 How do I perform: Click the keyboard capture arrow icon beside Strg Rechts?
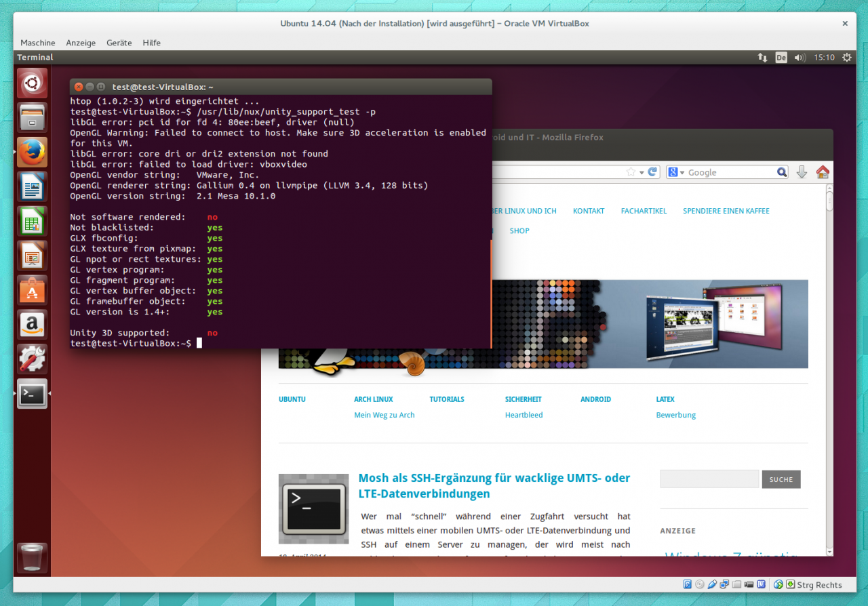(x=790, y=584)
